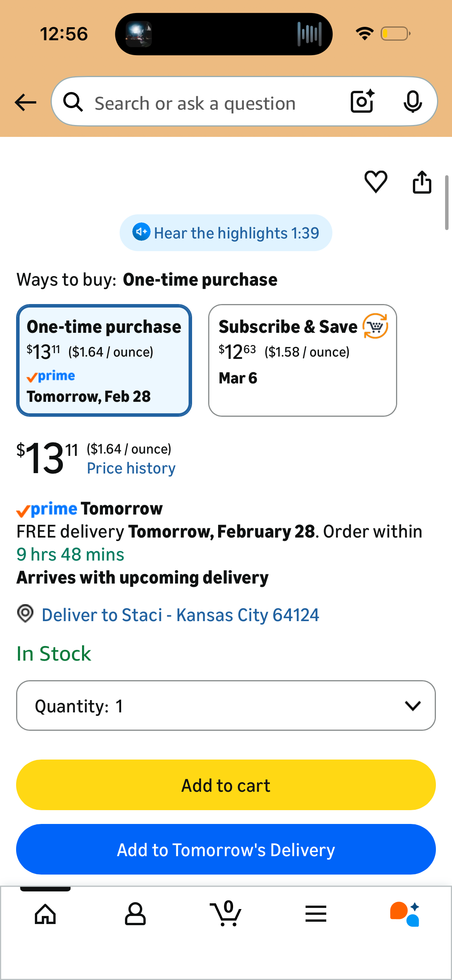452x980 pixels.
Task: Select the Subscribe & Save option
Action: (302, 360)
